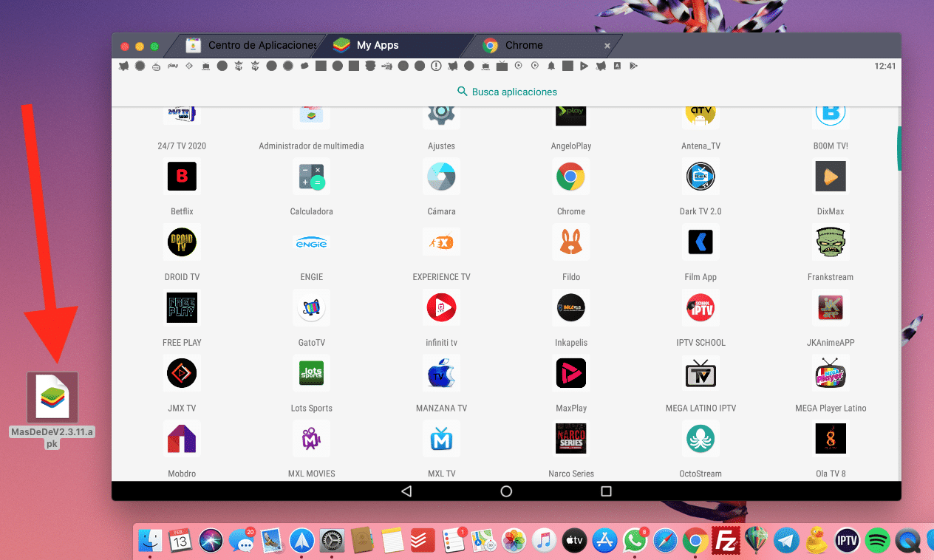
Task: Launch Narco Series
Action: 570,438
